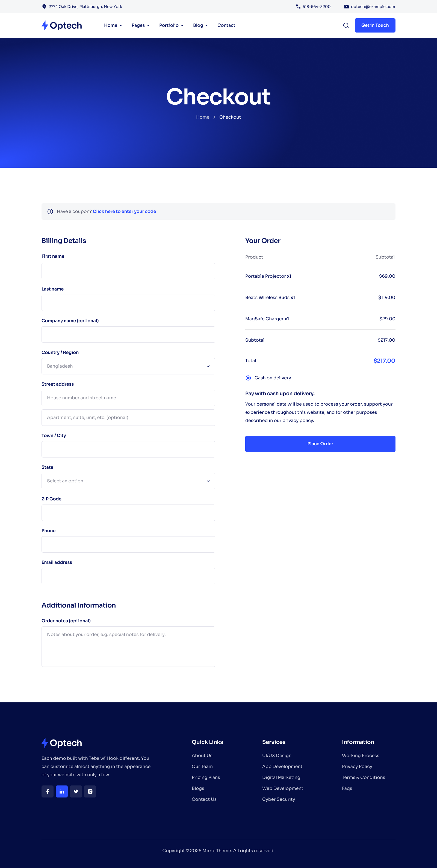The width and height of the screenshot is (437, 868).
Task: Click the email envelope icon in top bar
Action: tap(346, 6)
